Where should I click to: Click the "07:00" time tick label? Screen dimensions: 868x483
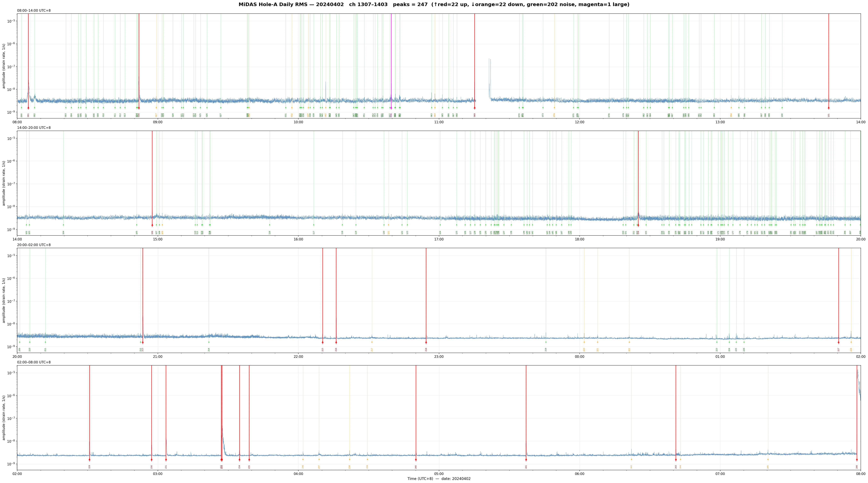click(720, 474)
